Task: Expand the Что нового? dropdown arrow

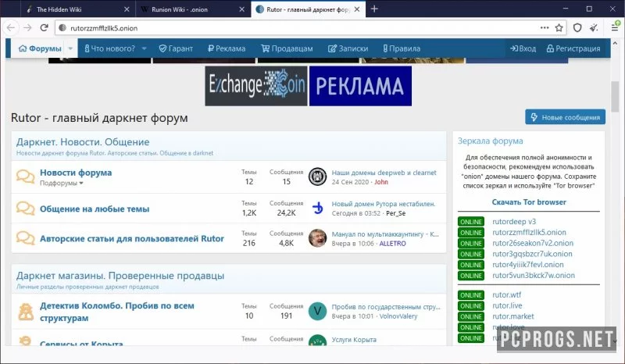Action: 145,48
